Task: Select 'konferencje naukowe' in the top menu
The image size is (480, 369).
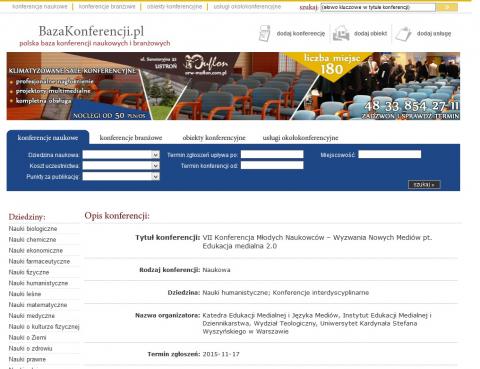Action: click(x=40, y=7)
